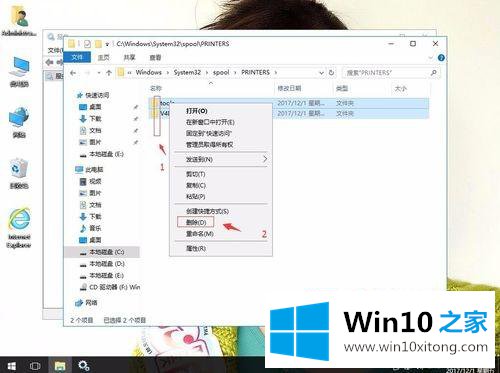Open the address bar history dropdown

pyautogui.click(x=321, y=73)
